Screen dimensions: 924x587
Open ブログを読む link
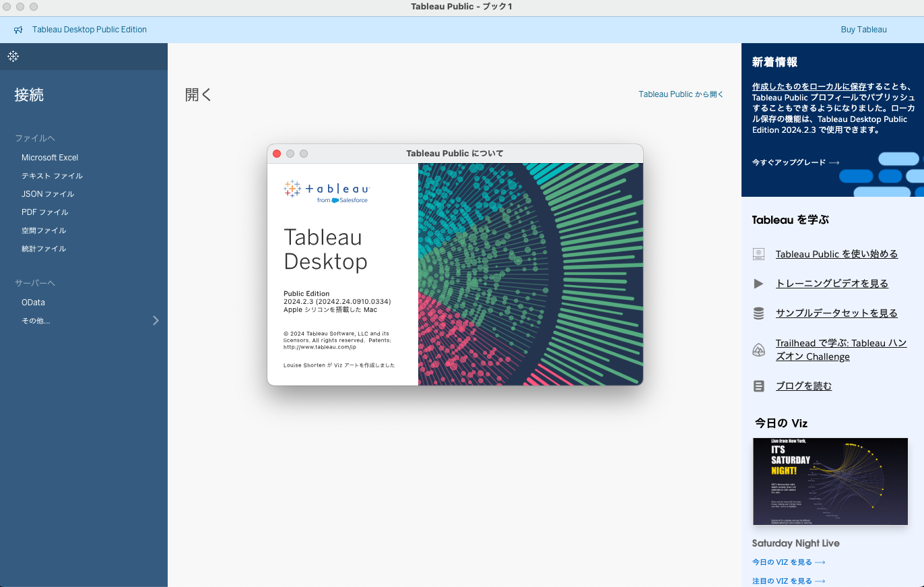803,386
